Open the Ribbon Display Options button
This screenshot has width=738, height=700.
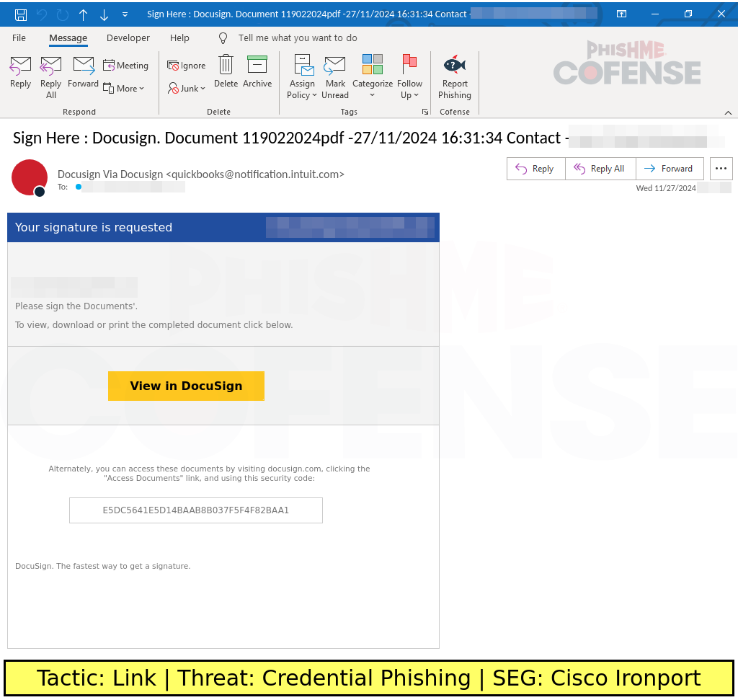[621, 14]
